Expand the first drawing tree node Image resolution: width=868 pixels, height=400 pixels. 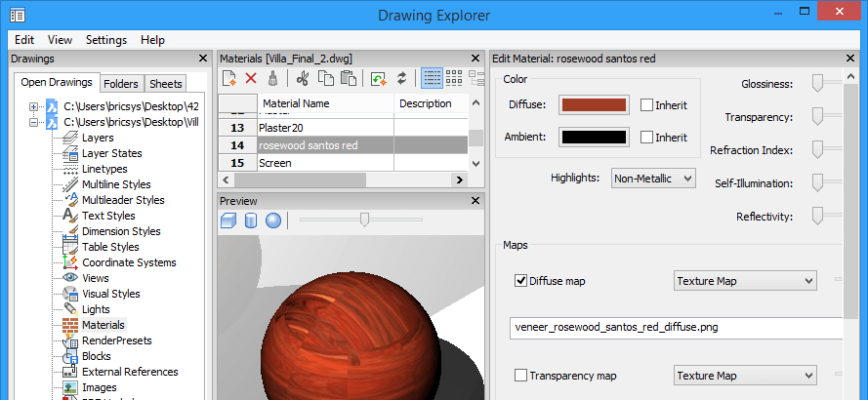[34, 106]
